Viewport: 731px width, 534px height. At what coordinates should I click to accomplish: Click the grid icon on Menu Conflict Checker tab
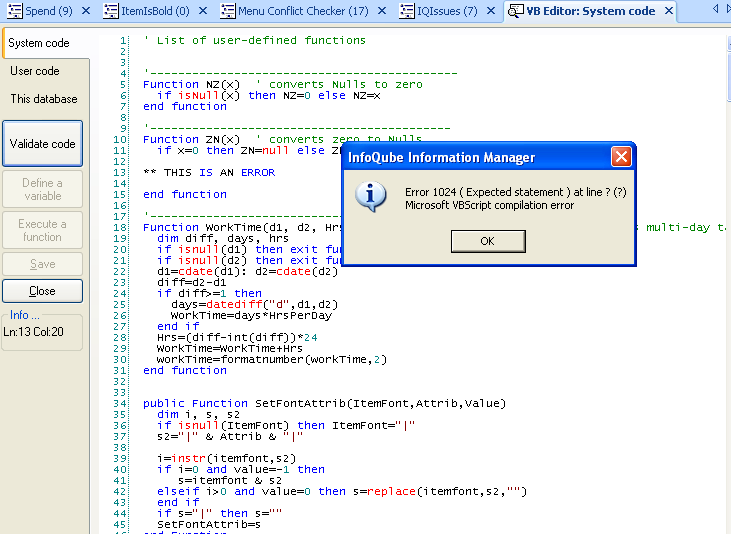click(228, 11)
